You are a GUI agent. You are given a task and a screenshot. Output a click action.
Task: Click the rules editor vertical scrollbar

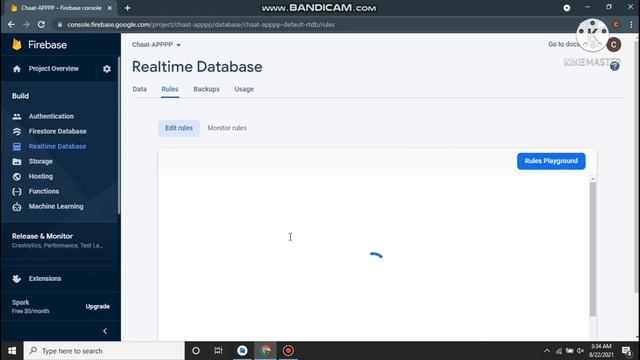pyautogui.click(x=593, y=249)
